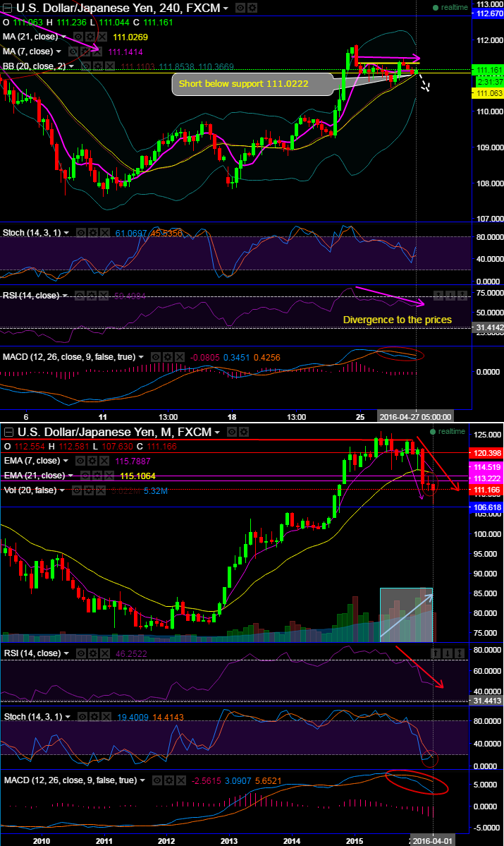Screen dimensions: 504x846
Task: Open settings for Stoch indicator in top chart
Action: click(92, 232)
